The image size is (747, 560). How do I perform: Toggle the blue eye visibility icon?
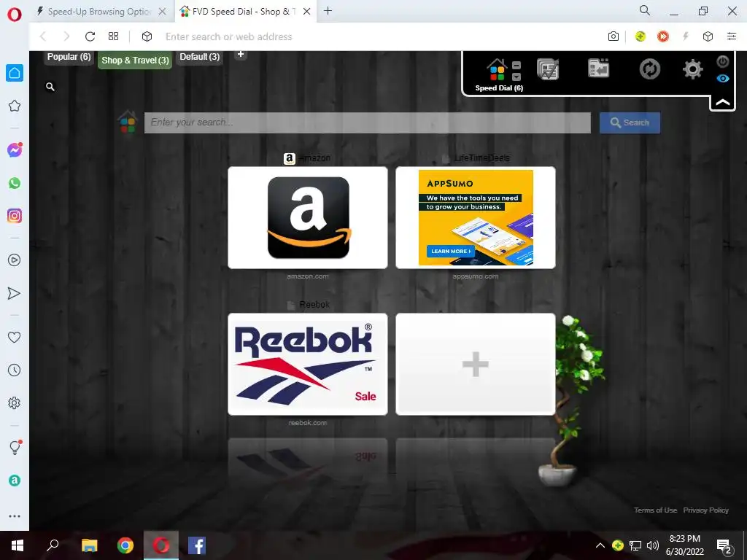pyautogui.click(x=723, y=79)
